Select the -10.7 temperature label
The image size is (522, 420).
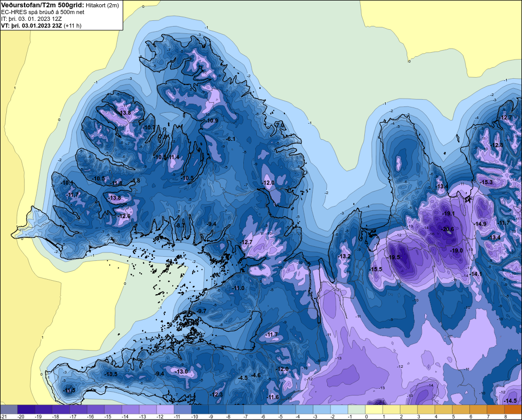[x=149, y=127]
